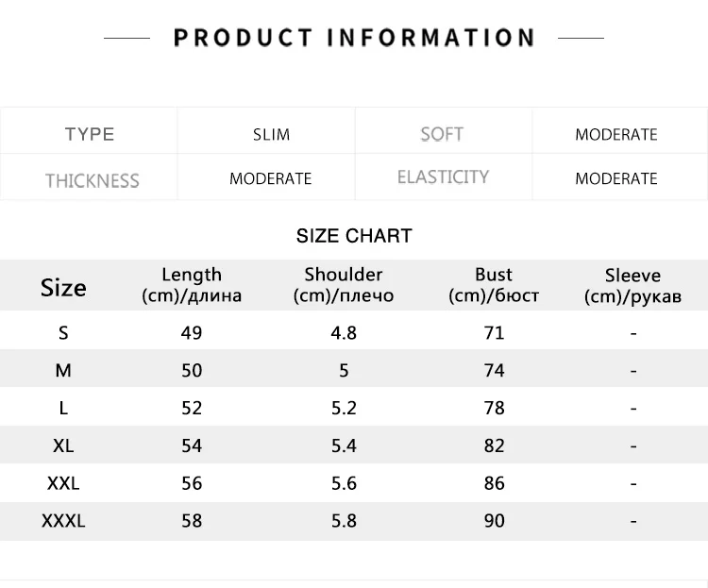This screenshot has width=708, height=588.
Task: Click the Shoulder (cm) column header
Action: tap(344, 285)
